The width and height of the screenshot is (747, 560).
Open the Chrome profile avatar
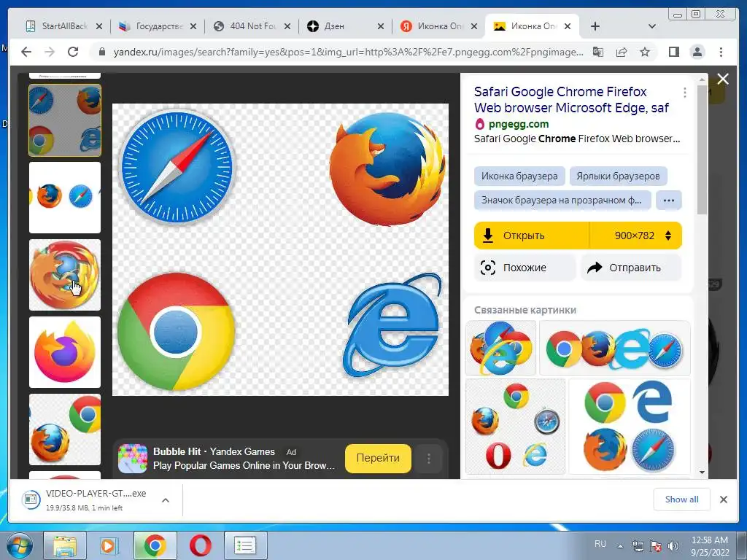coord(697,52)
